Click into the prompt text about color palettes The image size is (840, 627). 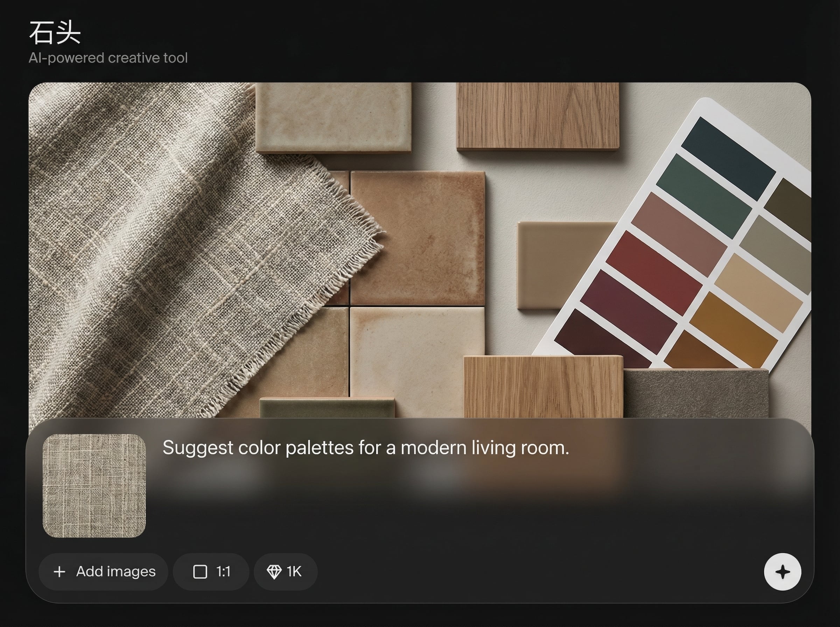(x=365, y=448)
